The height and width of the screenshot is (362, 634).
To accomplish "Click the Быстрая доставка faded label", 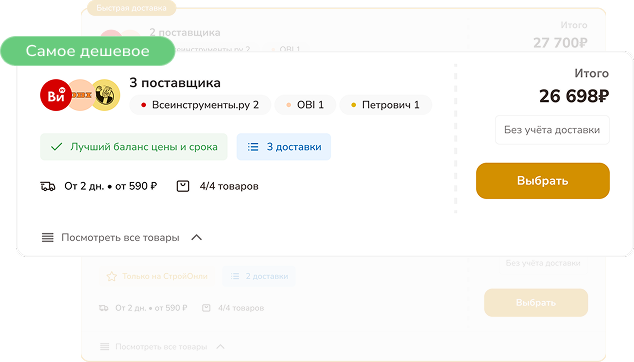I will [131, 8].
